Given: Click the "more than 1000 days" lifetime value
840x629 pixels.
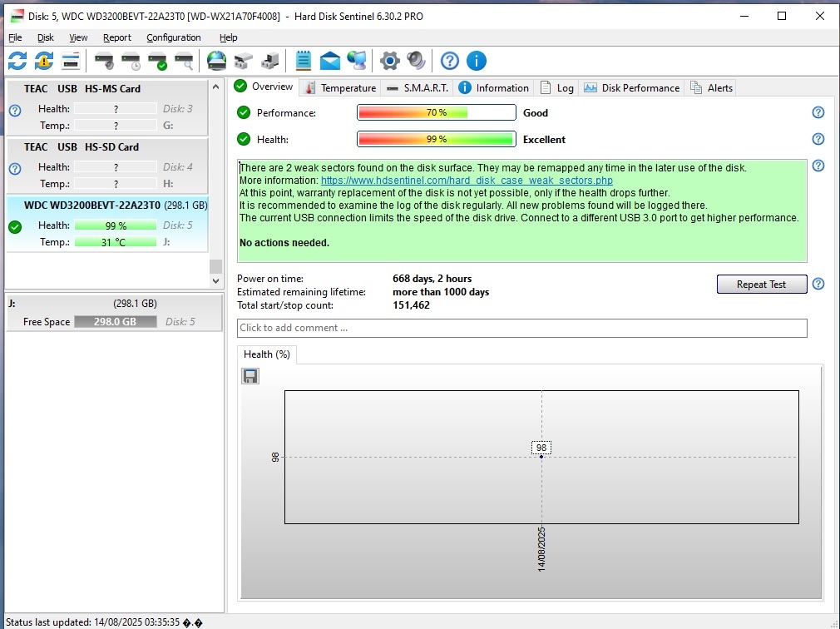Looking at the screenshot, I should click(441, 292).
